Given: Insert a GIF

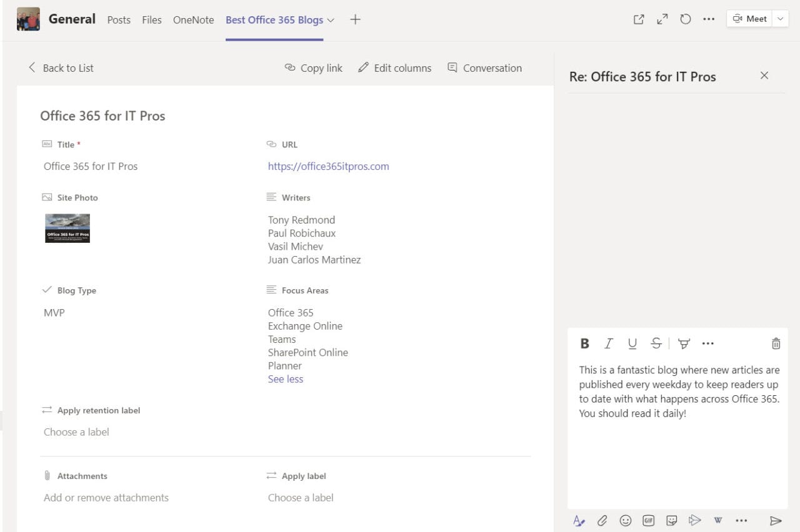Looking at the screenshot, I should click(648, 520).
